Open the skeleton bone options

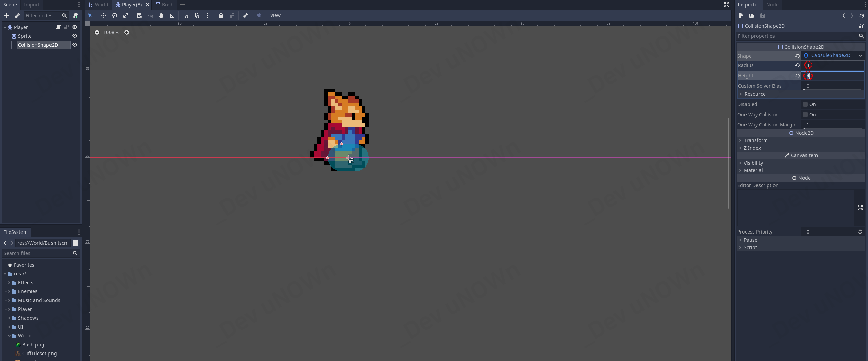246,15
